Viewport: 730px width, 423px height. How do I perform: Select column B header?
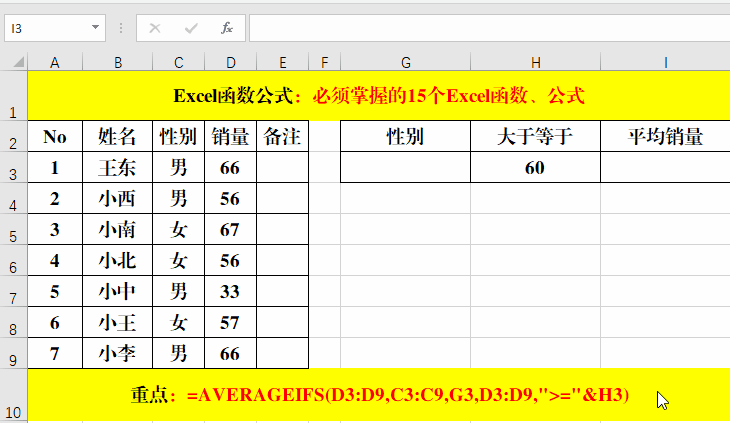[x=117, y=62]
